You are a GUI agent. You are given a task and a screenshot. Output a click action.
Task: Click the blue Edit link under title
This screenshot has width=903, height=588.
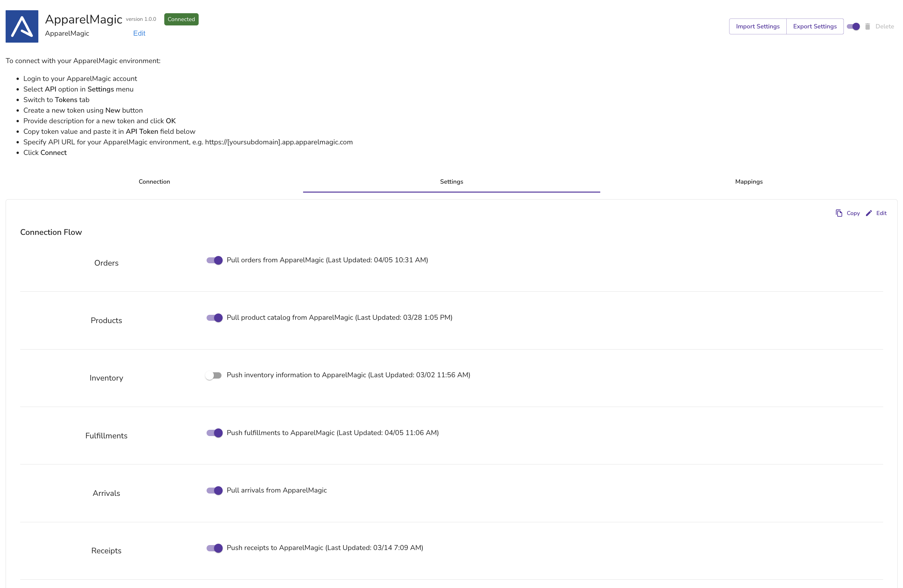coord(139,33)
